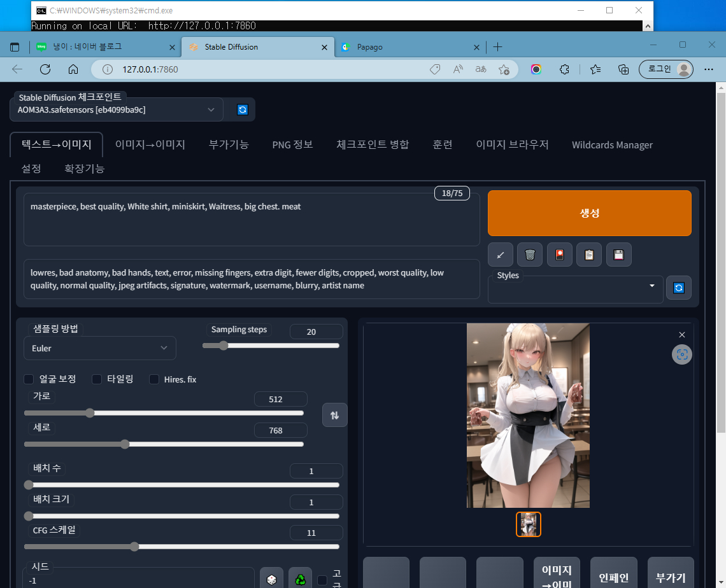Send image to 인페인 inpaint
Image resolution: width=726 pixels, height=588 pixels.
pos(613,573)
